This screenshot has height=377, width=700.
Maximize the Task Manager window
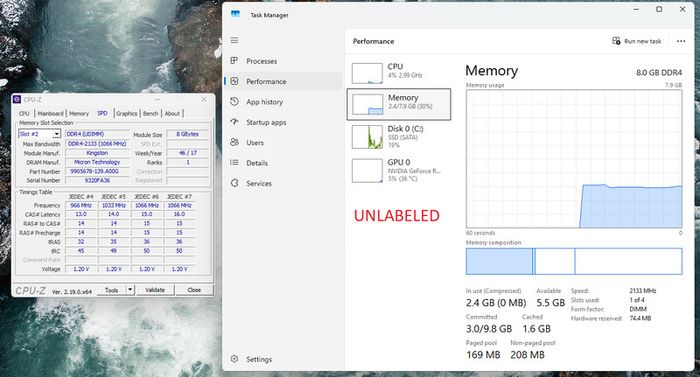pos(659,9)
